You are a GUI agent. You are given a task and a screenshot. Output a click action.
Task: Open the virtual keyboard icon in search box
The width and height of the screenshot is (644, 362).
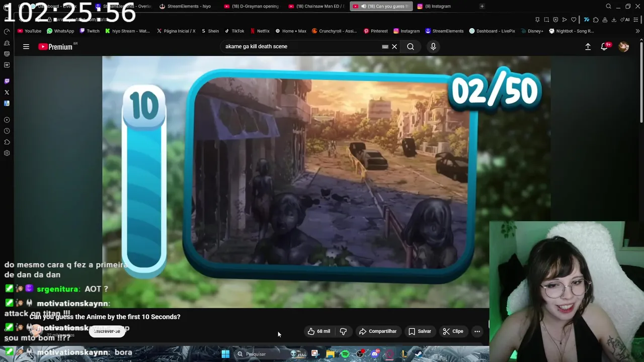pos(385,47)
